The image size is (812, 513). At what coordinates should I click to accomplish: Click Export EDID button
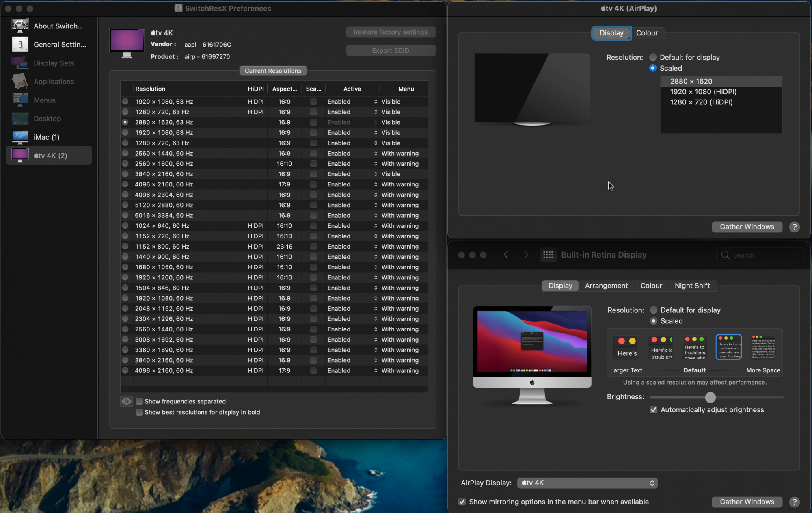click(390, 50)
